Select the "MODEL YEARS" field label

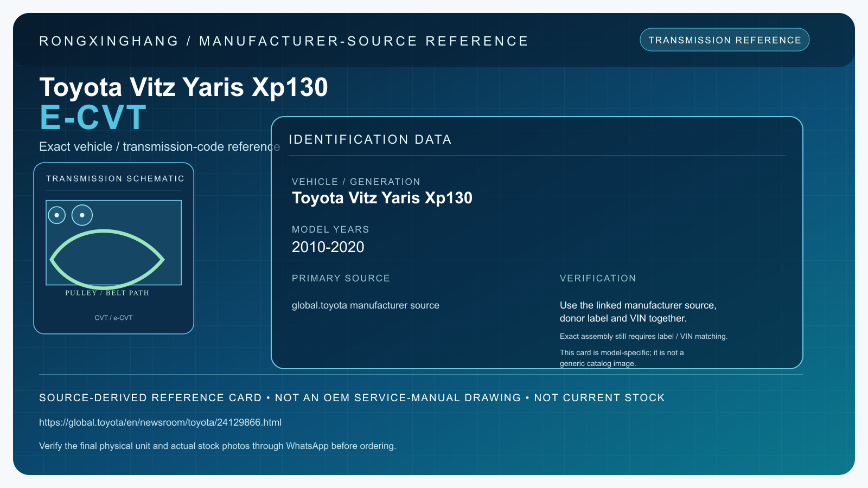coord(330,229)
